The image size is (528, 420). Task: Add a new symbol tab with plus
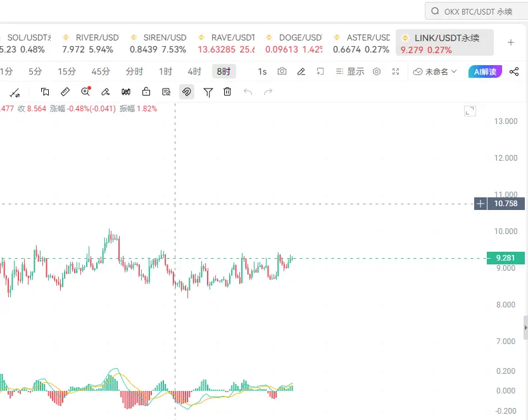click(x=511, y=42)
